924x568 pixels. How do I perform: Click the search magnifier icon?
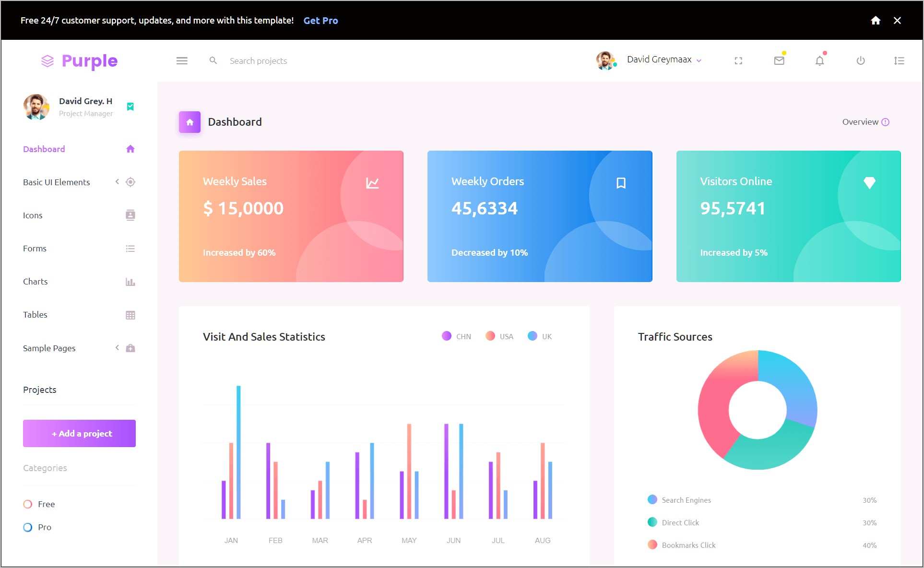[x=213, y=60]
